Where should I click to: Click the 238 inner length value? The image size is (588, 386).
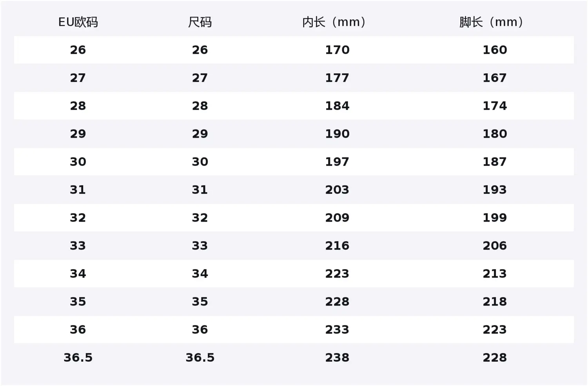[337, 357]
